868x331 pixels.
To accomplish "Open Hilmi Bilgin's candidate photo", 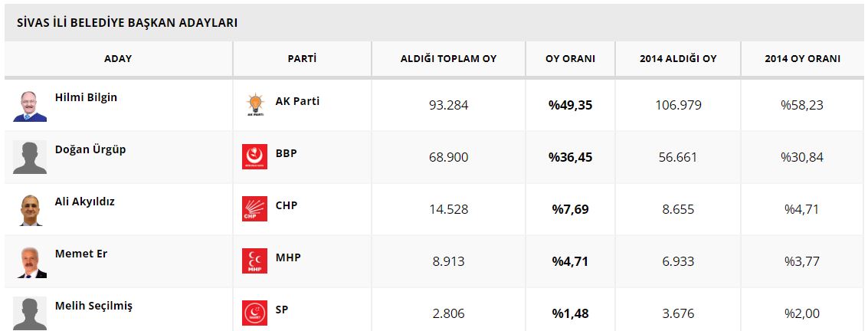I will point(30,105).
